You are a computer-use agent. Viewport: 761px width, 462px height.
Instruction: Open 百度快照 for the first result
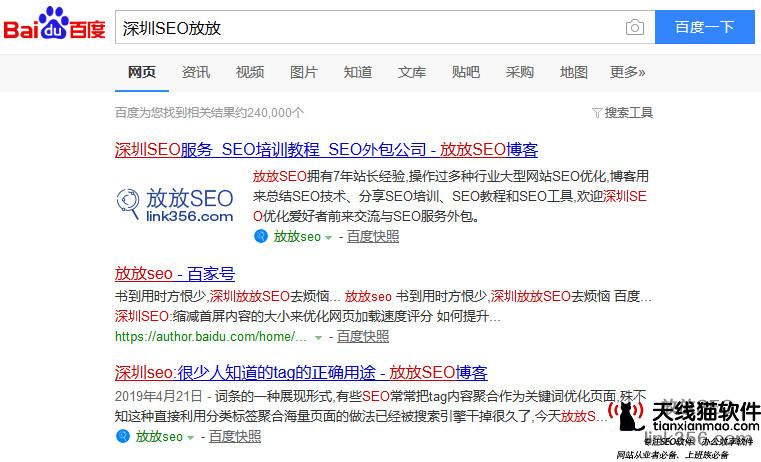coord(373,236)
